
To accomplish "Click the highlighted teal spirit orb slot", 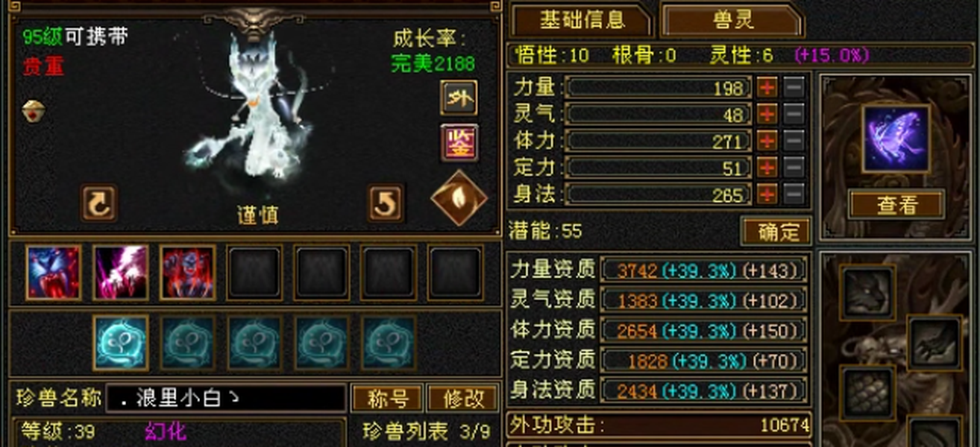I will pyautogui.click(x=121, y=343).
